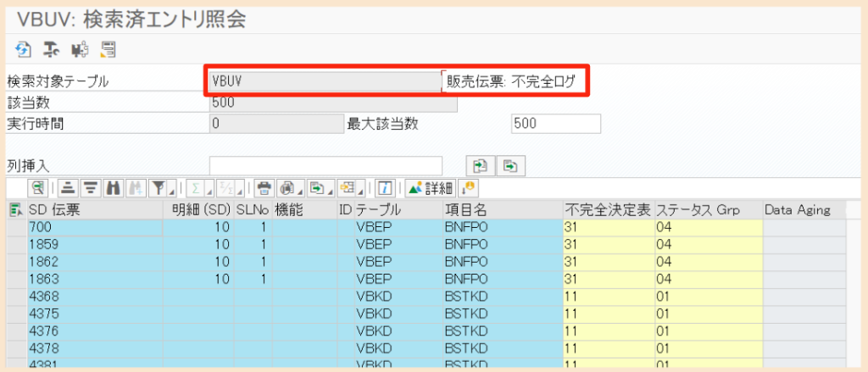Click the sigma total icon
The height and width of the screenshot is (372, 868).
(196, 189)
